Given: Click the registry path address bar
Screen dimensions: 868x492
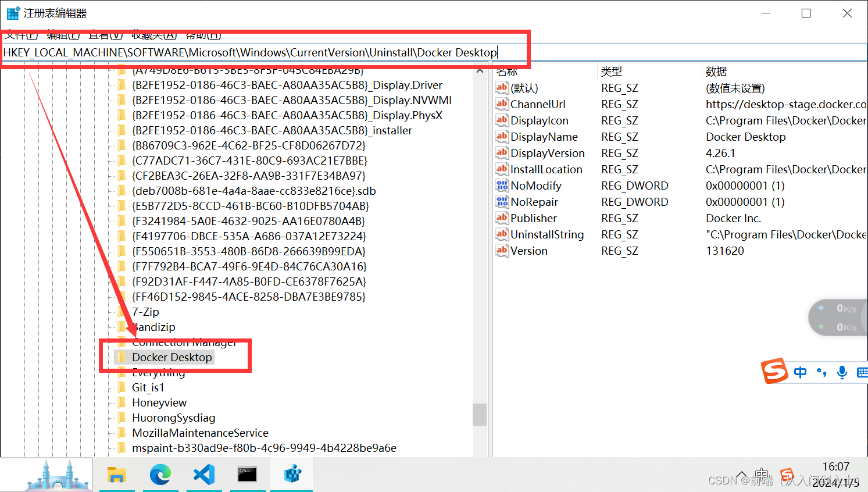Looking at the screenshot, I should tap(434, 52).
